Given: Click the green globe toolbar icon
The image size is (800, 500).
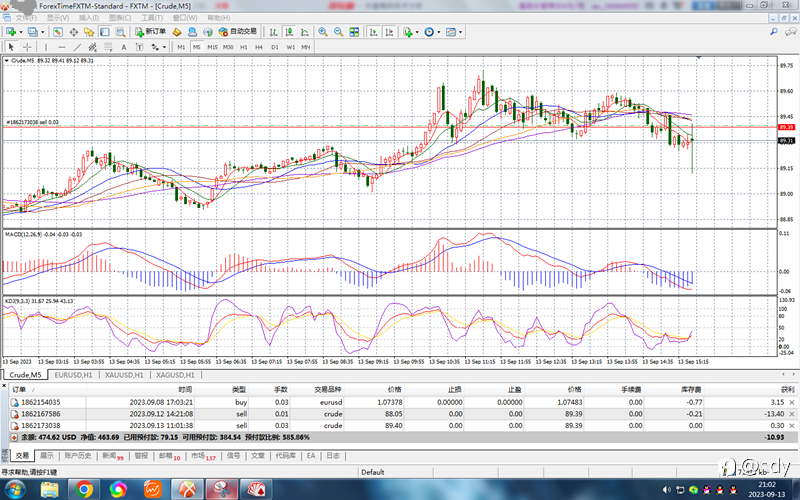Looking at the screenshot, I should 208,32.
